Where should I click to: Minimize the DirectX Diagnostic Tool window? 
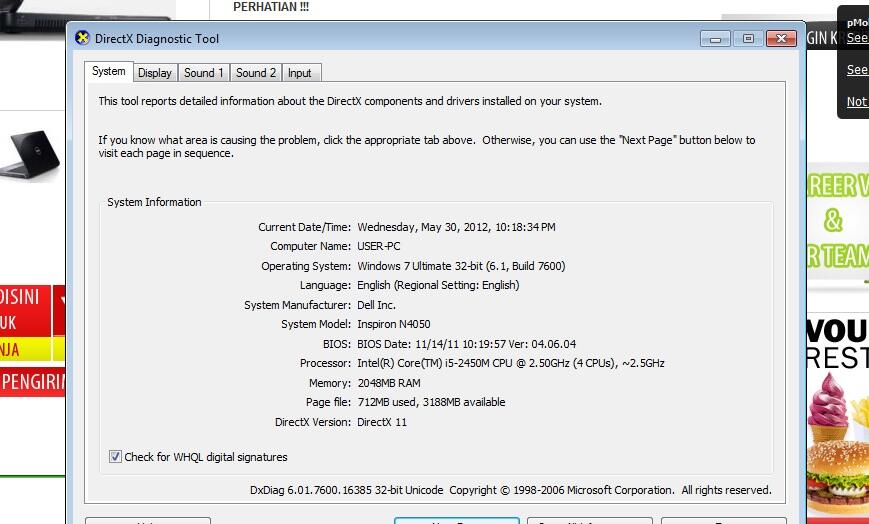[715, 39]
